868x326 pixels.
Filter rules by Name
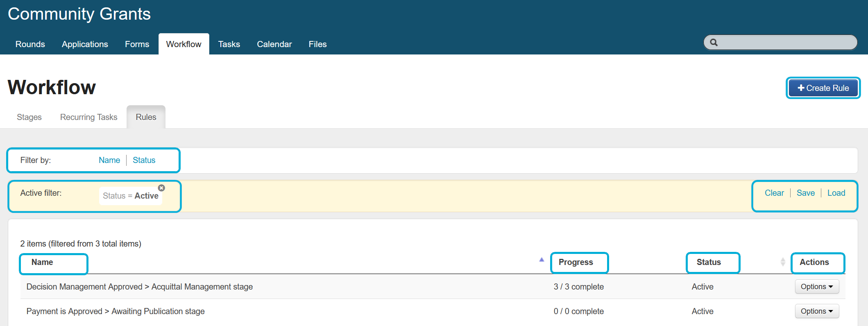(109, 160)
